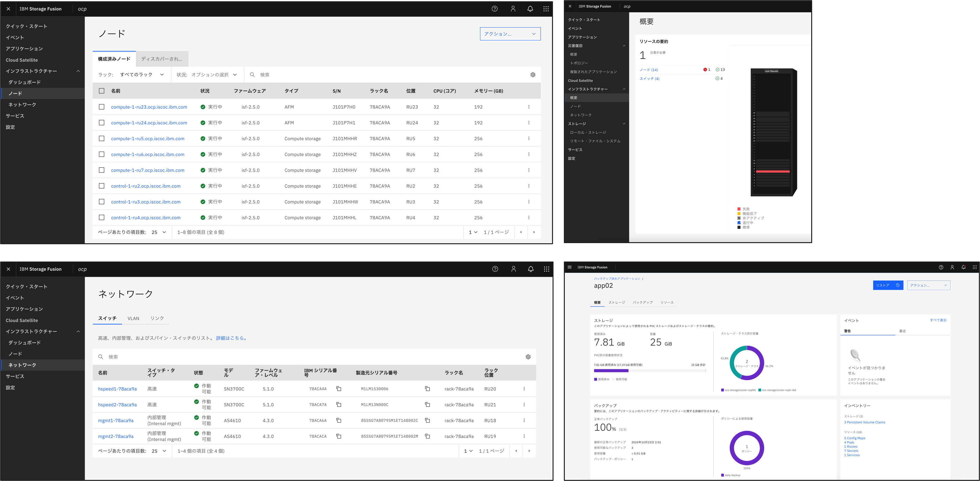Open hamburger menu in app02 window
The width and height of the screenshot is (980, 481).
pos(570,267)
